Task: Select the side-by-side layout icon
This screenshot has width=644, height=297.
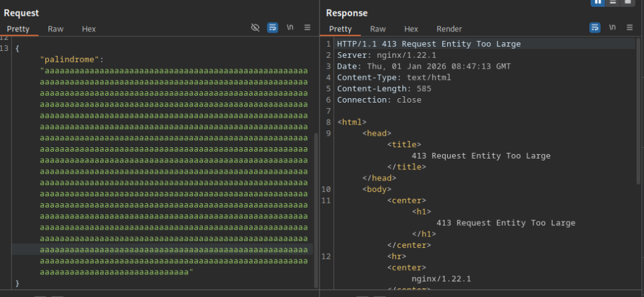Action: (x=597, y=2)
